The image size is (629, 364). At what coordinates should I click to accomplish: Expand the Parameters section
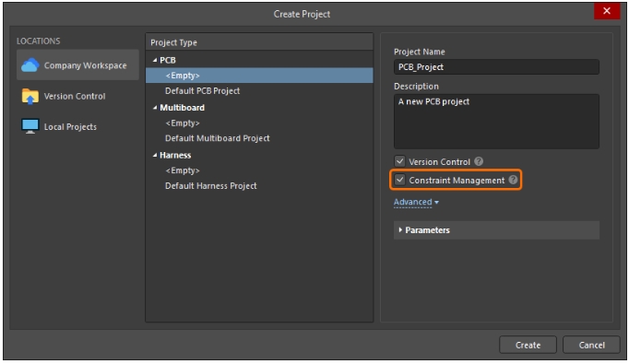[x=496, y=230]
